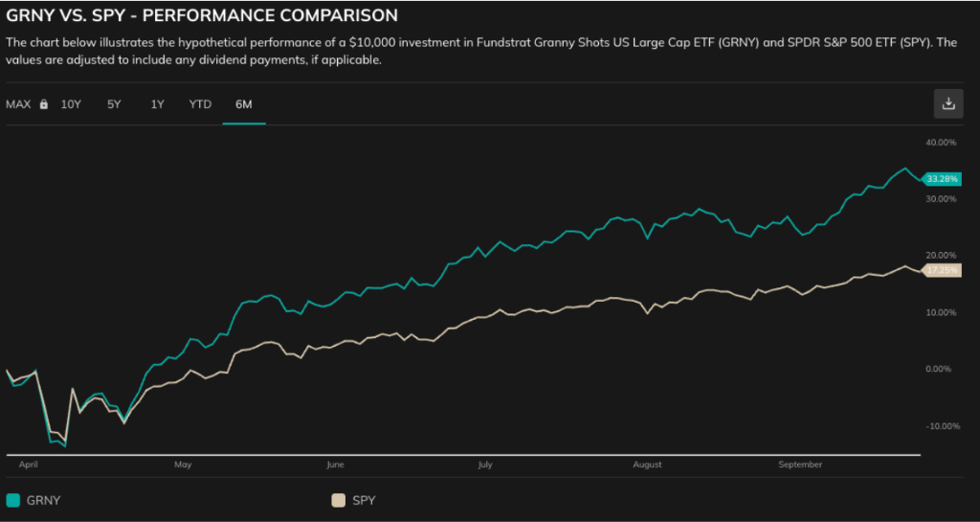This screenshot has height=522, width=980.
Task: Select the 6M time range tab
Action: point(244,104)
